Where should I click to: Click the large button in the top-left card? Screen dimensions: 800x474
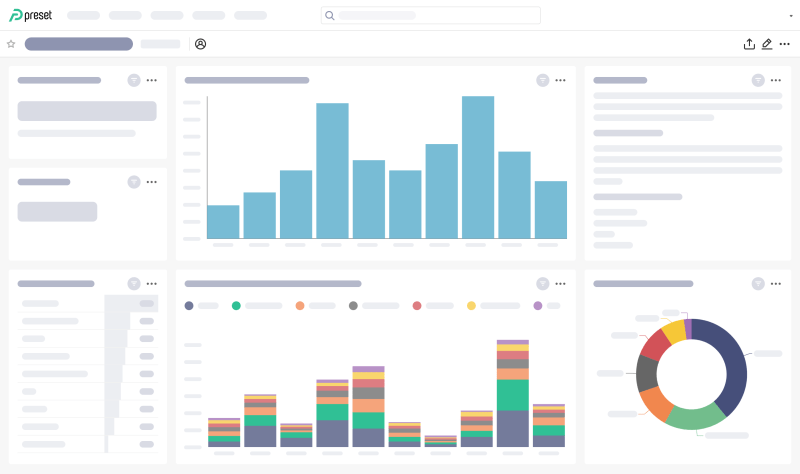click(87, 111)
